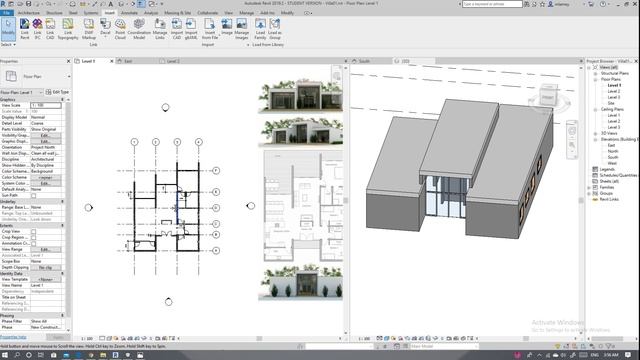
Task: Click the top house rendering image
Action: 300,96
